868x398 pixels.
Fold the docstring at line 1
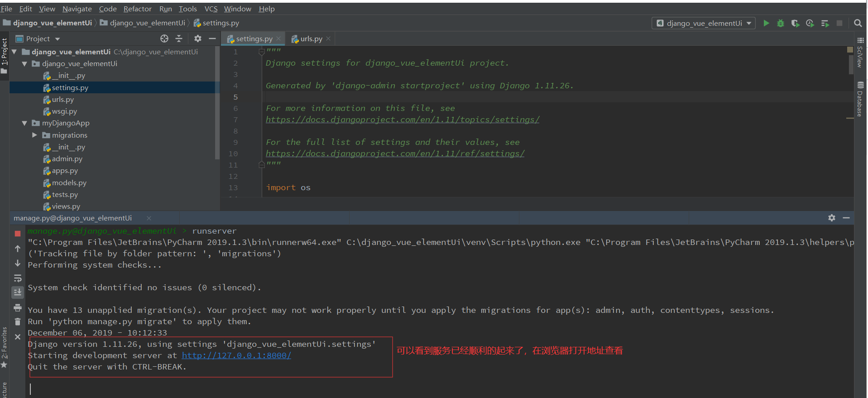261,52
